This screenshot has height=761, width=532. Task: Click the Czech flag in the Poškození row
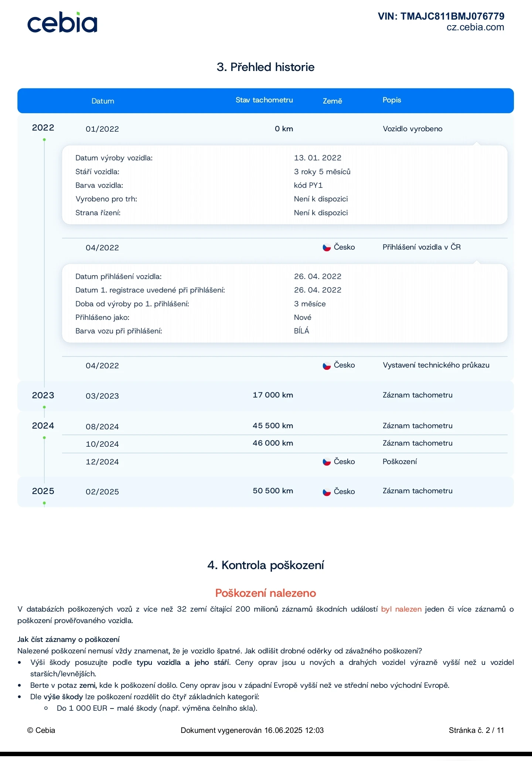(x=327, y=462)
